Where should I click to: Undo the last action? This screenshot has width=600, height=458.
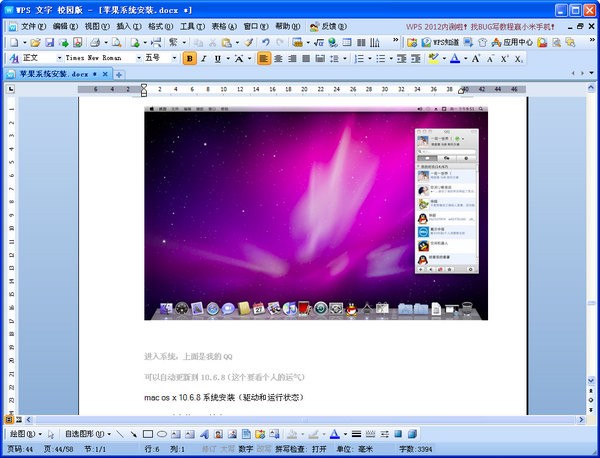[266, 42]
